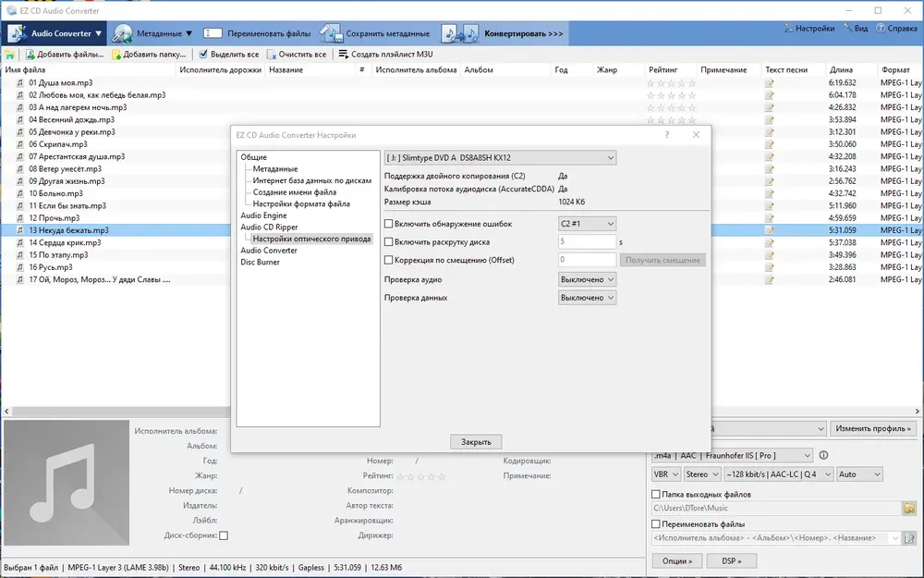Screen dimensions: 924x578
Task: Open the Stereo channels dropdown
Action: point(702,474)
